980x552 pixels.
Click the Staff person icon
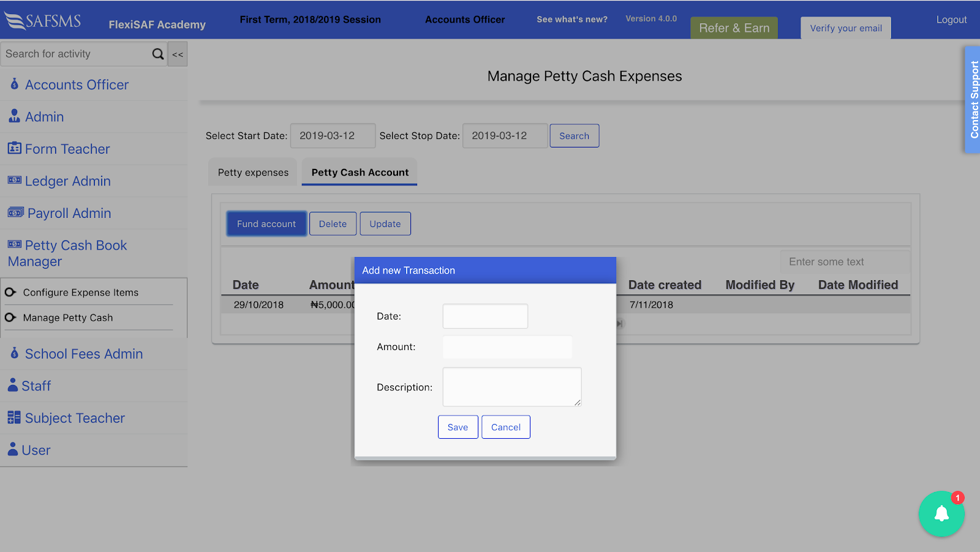(x=13, y=385)
